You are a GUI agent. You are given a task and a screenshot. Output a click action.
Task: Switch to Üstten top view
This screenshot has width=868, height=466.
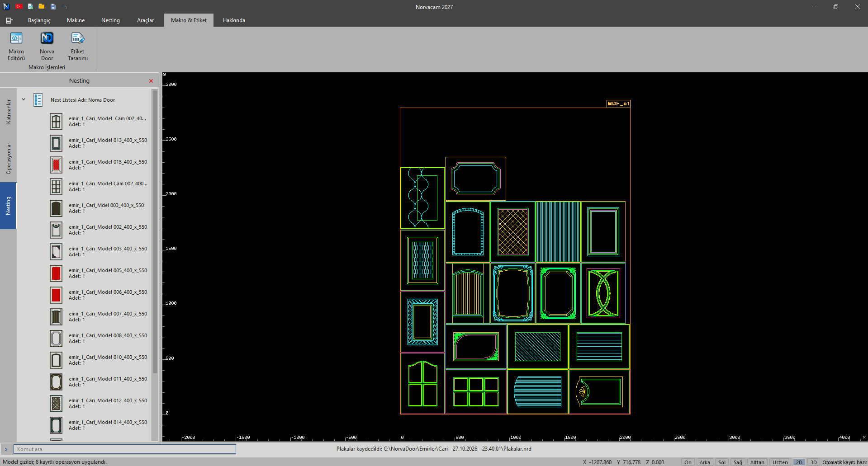(x=780, y=462)
